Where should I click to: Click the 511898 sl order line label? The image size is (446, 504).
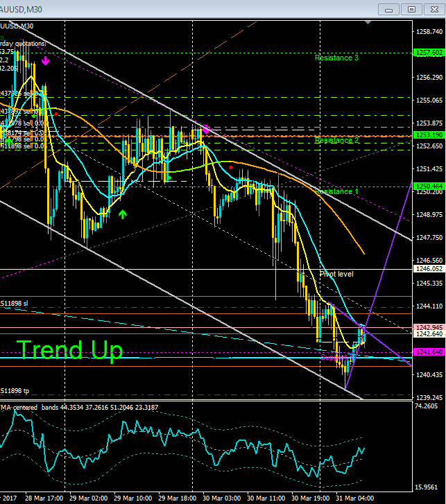[x=14, y=304]
